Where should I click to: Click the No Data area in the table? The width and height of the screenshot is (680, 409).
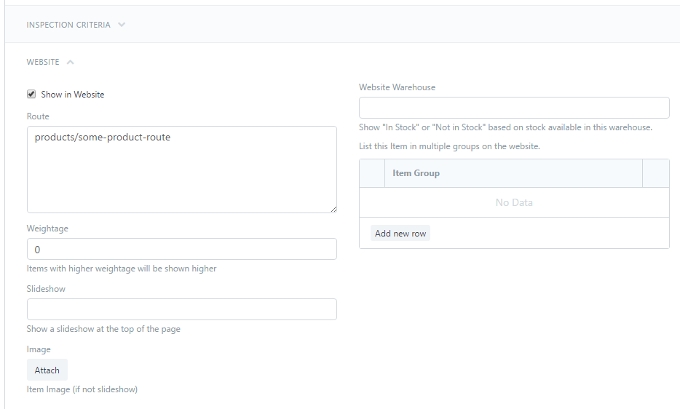514,203
